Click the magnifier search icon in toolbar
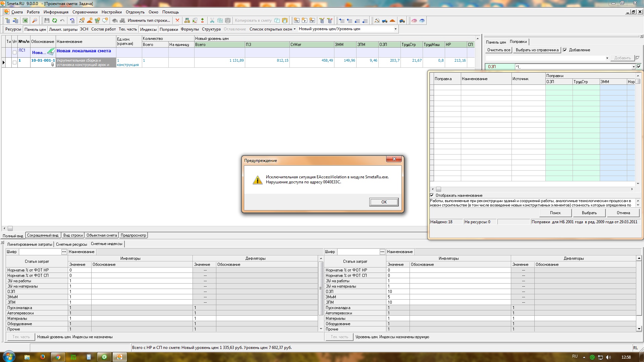 pos(35,20)
